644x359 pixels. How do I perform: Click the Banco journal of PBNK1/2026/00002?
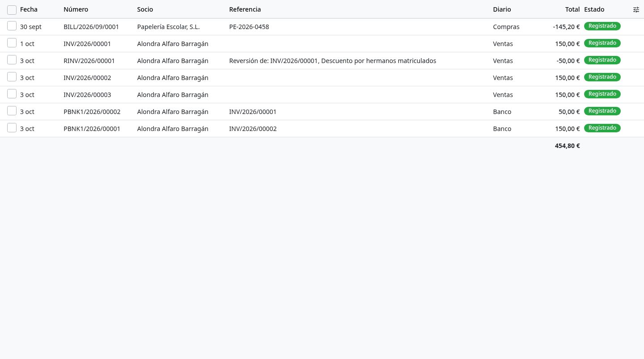502,112
